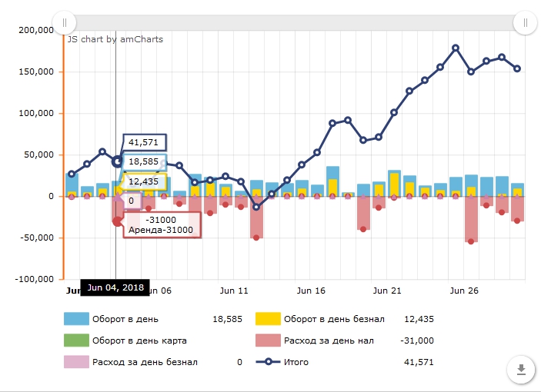The image size is (541, 392).
Task: Click the Аренда-31000 balloon tooltip
Action: (160, 224)
